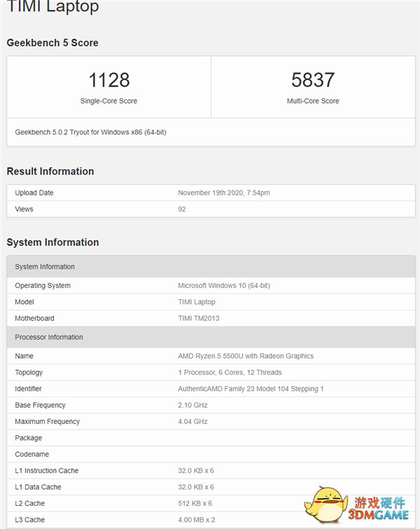
Task: Click the Single-Core Score label
Action: (x=108, y=101)
